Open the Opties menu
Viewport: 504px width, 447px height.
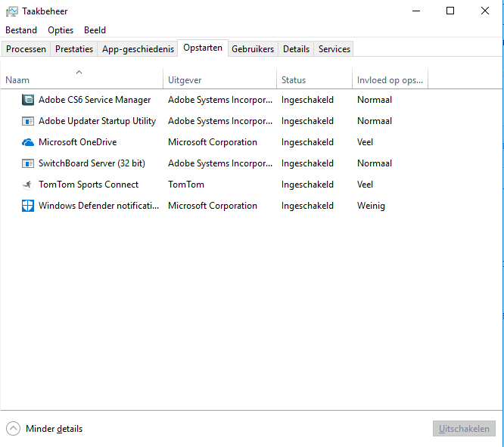tap(61, 30)
